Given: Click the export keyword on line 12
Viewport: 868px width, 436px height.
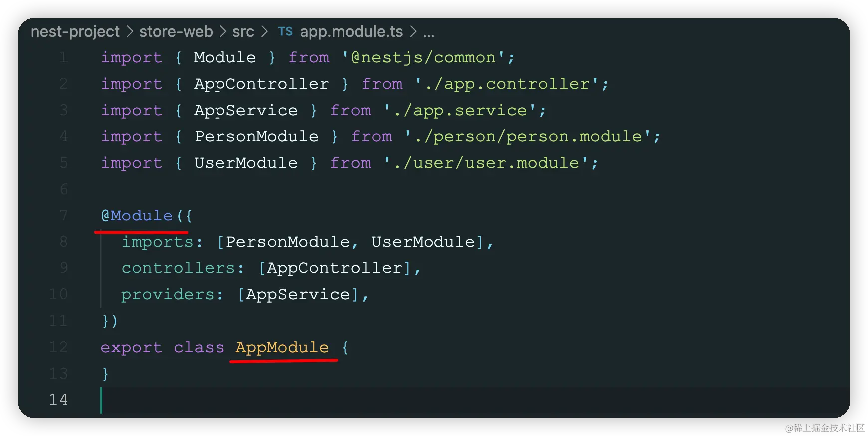Looking at the screenshot, I should pyautogui.click(x=131, y=347).
